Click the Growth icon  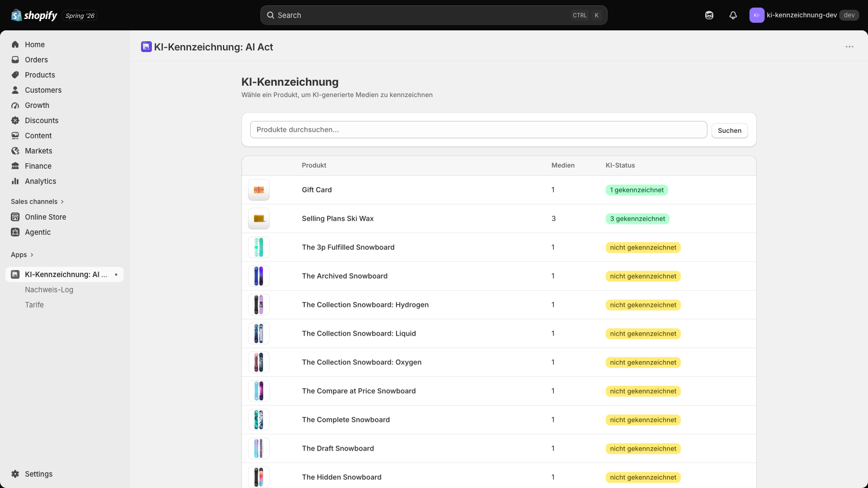pos(15,105)
